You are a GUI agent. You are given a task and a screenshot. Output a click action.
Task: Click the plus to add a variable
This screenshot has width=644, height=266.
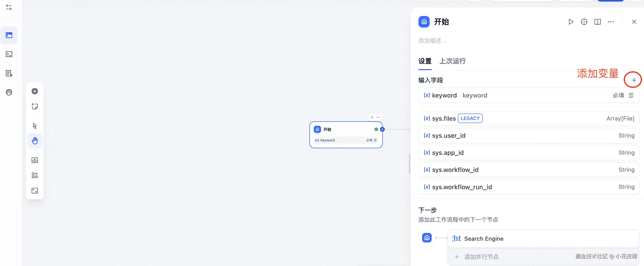pyautogui.click(x=634, y=80)
